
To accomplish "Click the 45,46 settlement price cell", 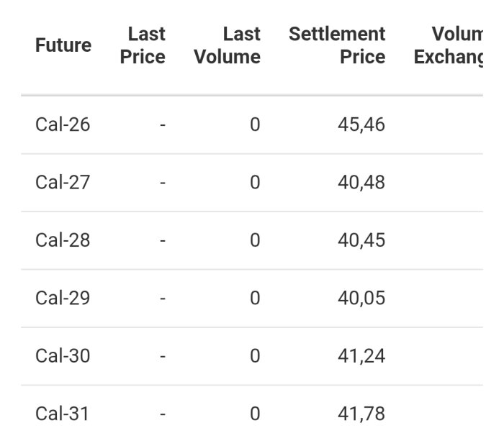I will (x=361, y=124).
